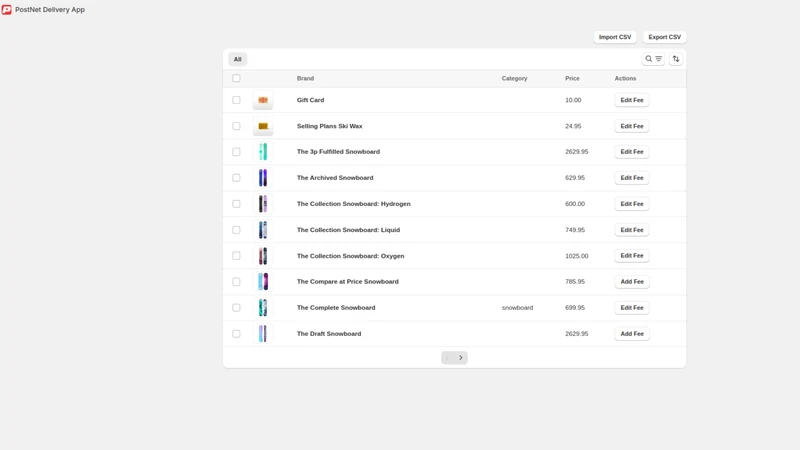The image size is (800, 450).
Task: Click the 10.00 price value
Action: [x=573, y=100]
